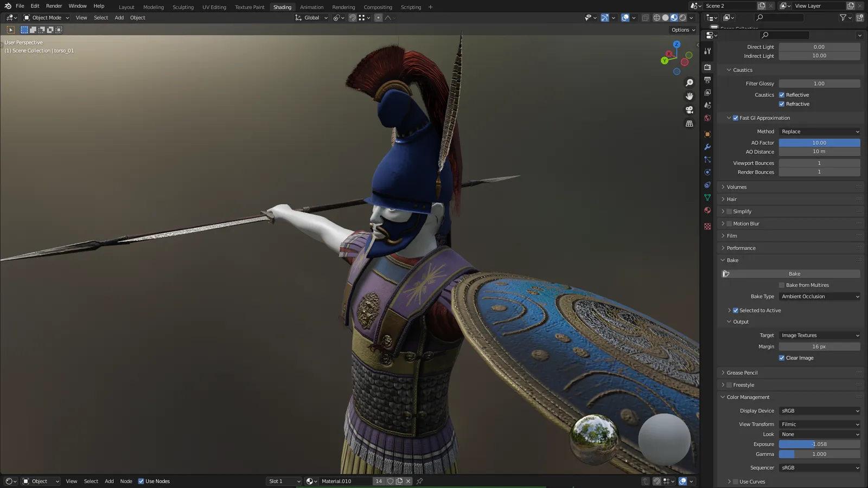The image size is (868, 488).
Task: Select solid viewport shading
Action: (x=665, y=18)
